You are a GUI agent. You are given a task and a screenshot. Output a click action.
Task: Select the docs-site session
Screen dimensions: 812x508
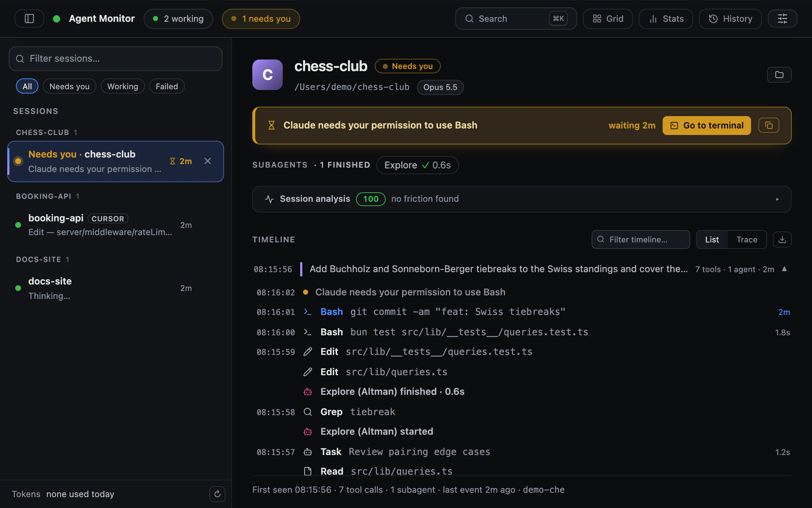click(x=116, y=288)
